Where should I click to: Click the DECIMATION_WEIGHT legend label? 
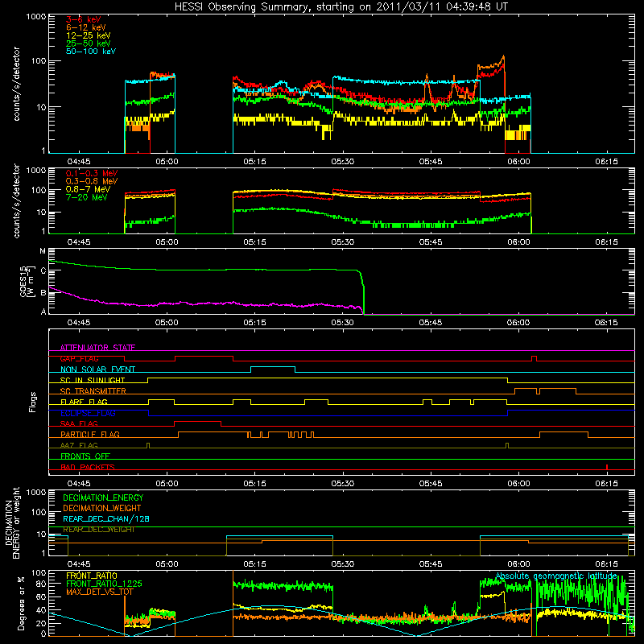tap(102, 509)
